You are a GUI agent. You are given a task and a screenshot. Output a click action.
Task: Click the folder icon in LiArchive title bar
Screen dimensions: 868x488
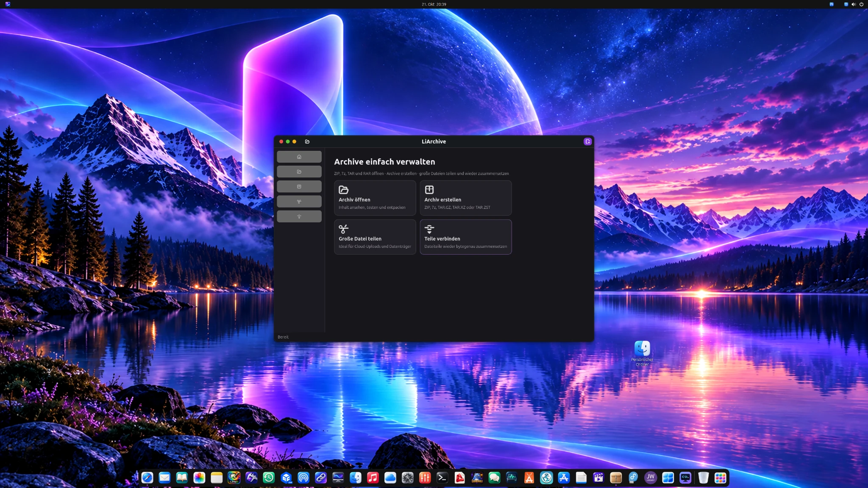coord(307,141)
